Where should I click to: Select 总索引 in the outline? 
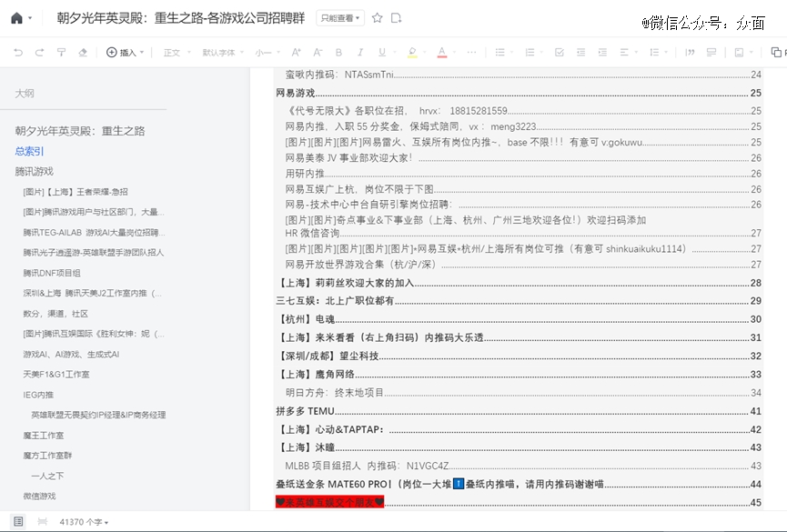click(x=29, y=151)
